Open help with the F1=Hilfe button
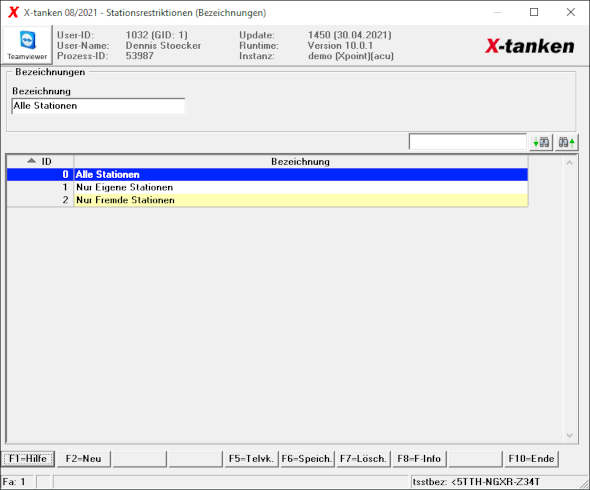 click(28, 459)
